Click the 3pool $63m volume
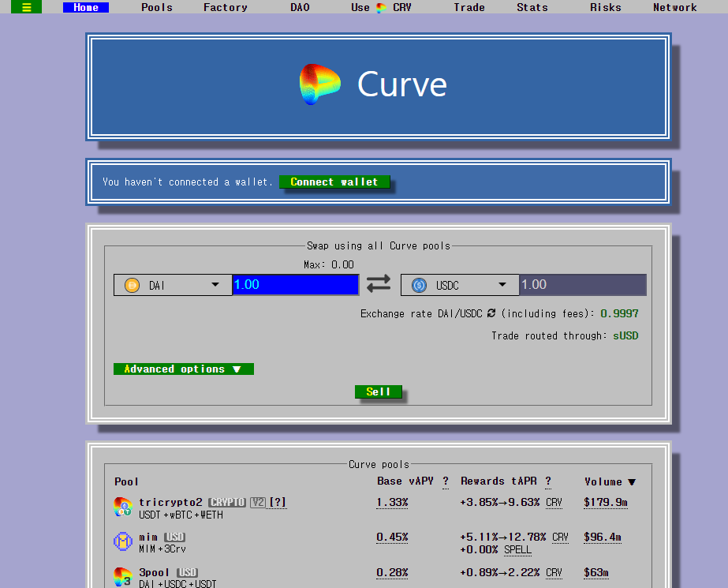 click(596, 573)
